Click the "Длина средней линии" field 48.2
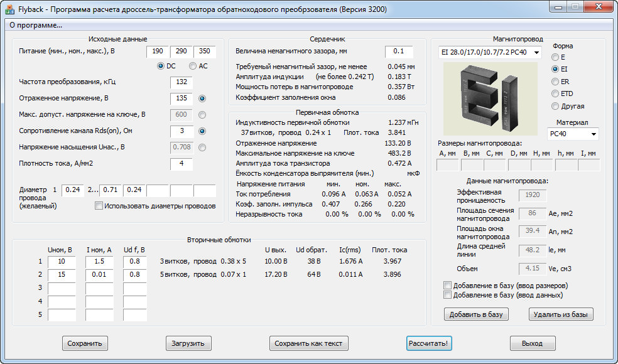The image size is (618, 364). pos(533,250)
